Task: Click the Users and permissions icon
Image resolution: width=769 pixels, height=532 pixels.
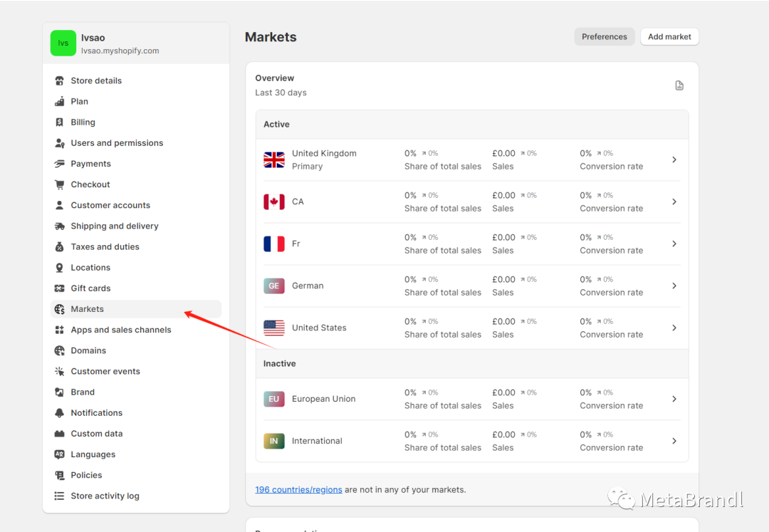Action: [59, 143]
